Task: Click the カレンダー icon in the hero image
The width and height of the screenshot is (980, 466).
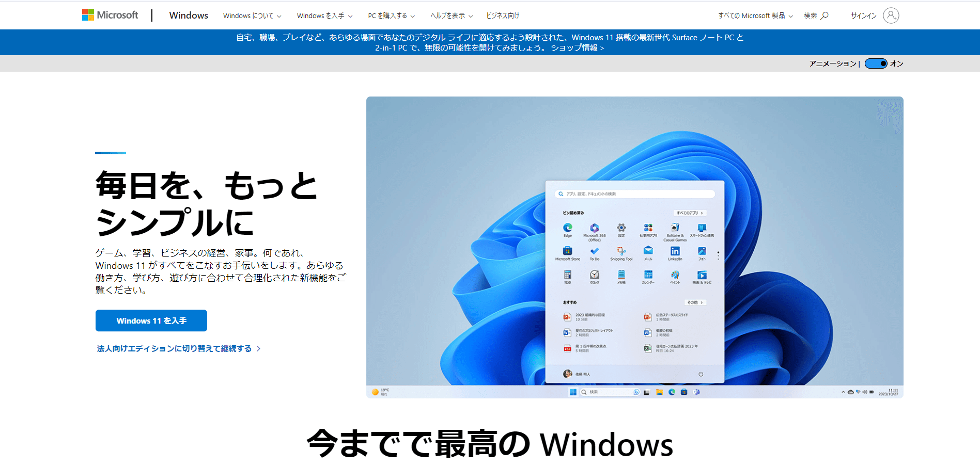Action: pyautogui.click(x=648, y=275)
